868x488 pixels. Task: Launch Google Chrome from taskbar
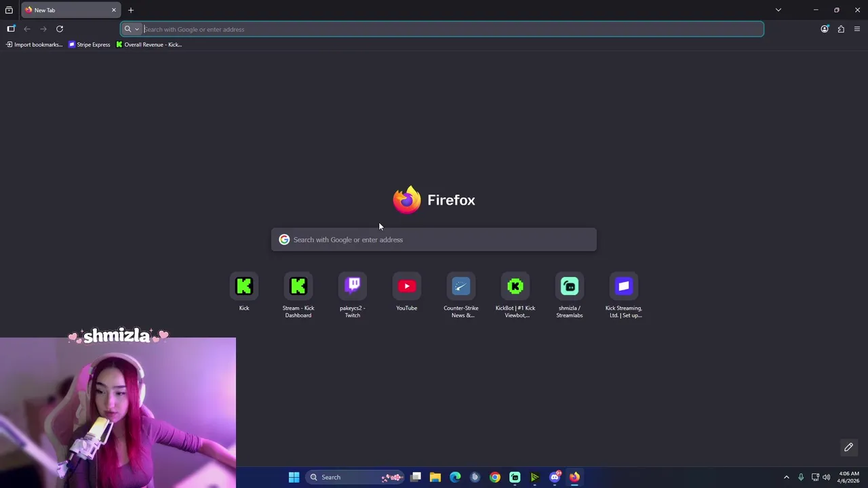(x=495, y=477)
